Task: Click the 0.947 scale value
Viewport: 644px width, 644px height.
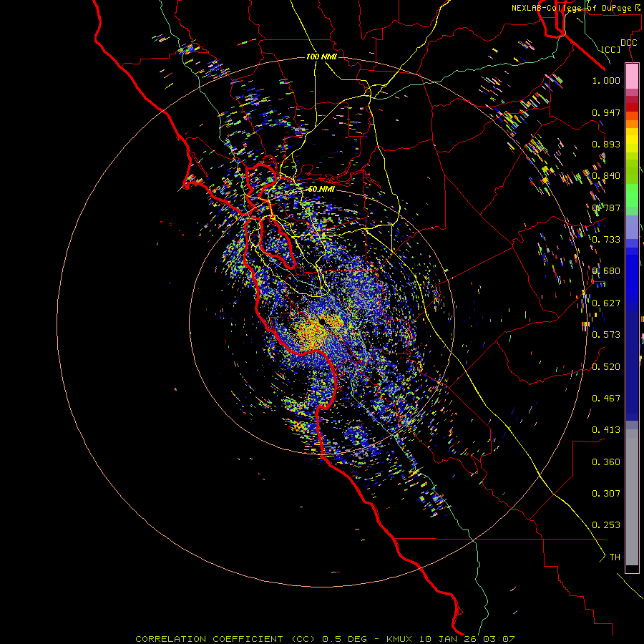Action: 606,112
